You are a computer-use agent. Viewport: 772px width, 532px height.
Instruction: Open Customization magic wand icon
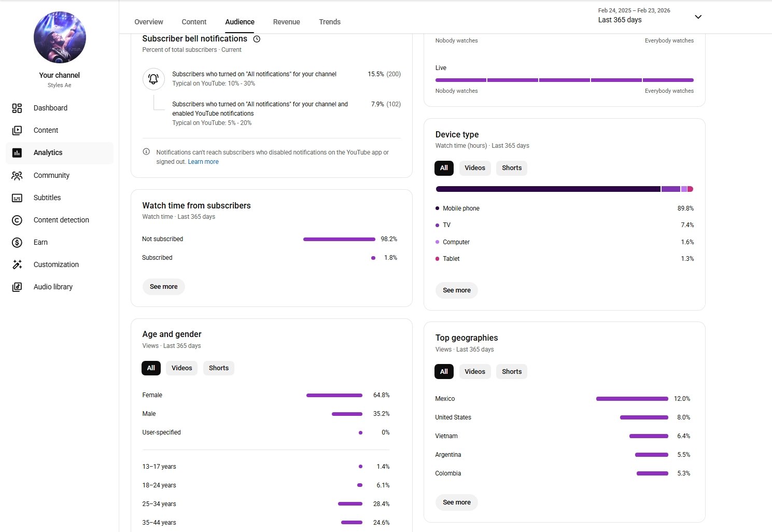click(17, 265)
